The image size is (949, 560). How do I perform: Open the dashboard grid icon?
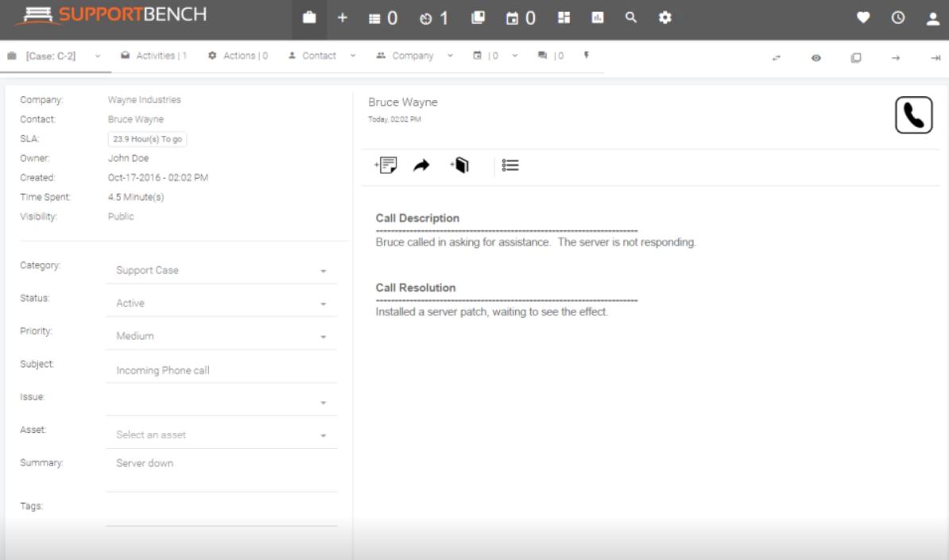tap(564, 17)
